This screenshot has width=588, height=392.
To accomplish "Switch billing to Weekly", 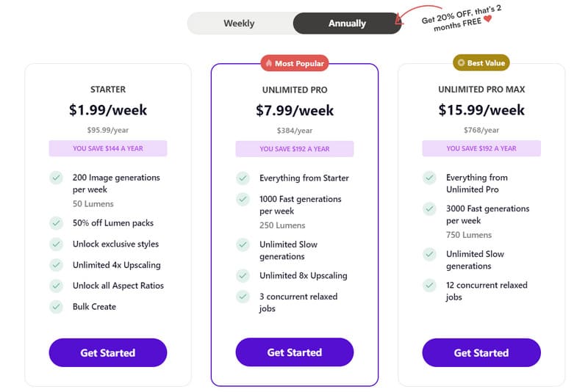I will [x=239, y=23].
